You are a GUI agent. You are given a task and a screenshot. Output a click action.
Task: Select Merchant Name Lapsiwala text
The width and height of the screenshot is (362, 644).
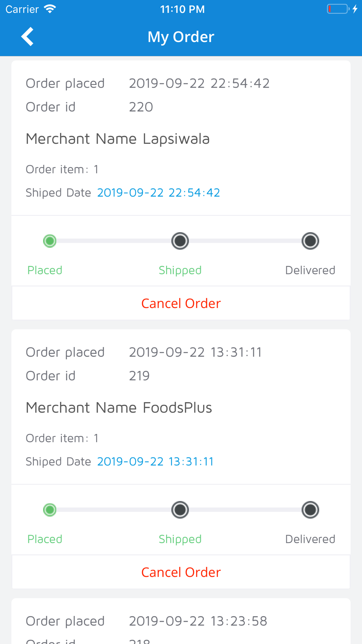[118, 139]
